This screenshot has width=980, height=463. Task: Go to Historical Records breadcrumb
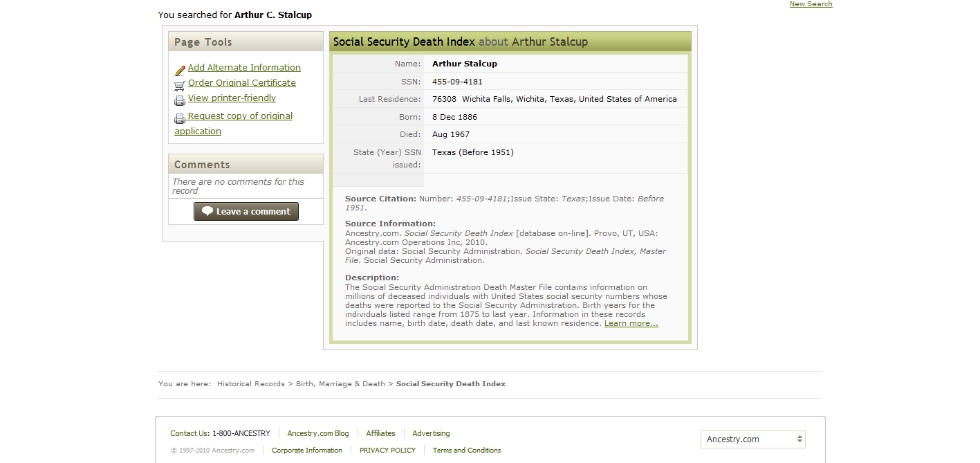250,384
